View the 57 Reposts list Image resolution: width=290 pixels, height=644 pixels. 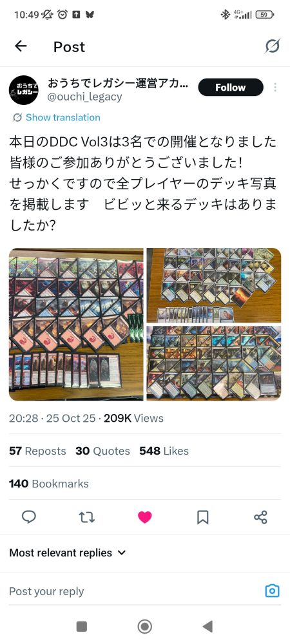tap(37, 451)
